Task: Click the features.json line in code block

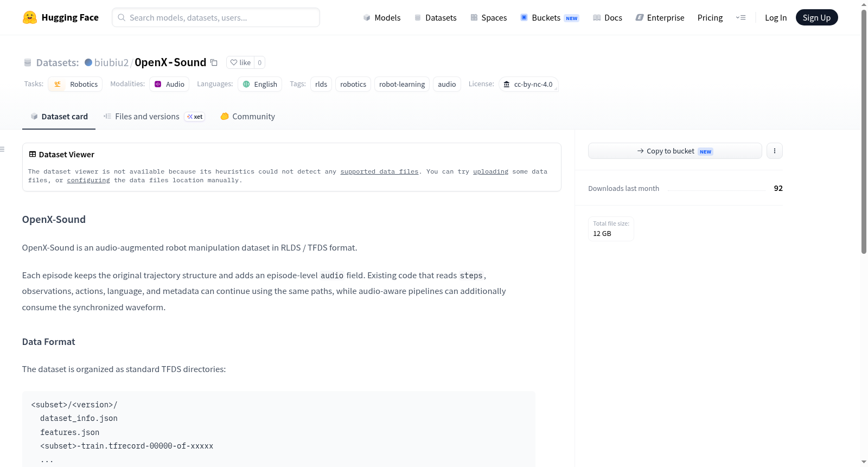Action: point(69,432)
